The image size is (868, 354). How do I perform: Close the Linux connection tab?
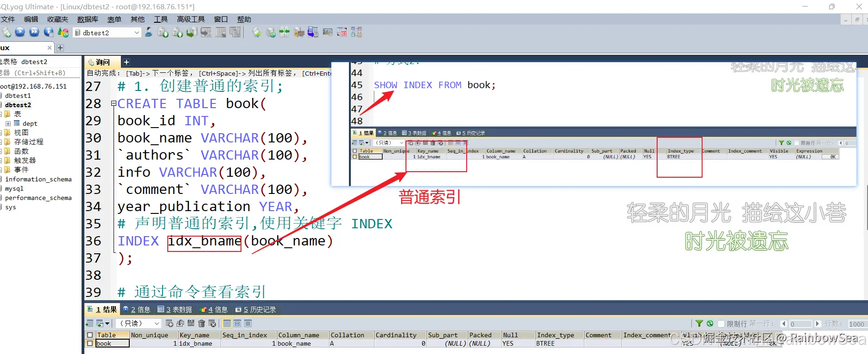coord(50,48)
